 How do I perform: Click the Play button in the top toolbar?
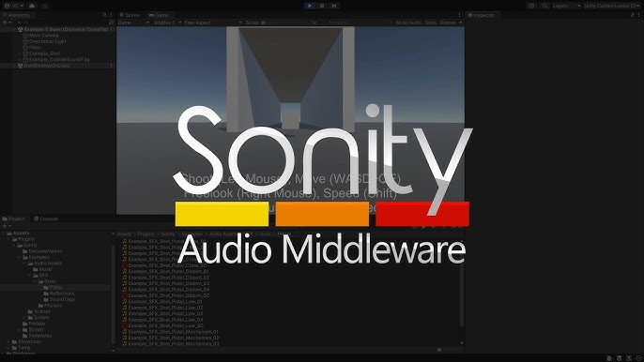pyautogui.click(x=310, y=6)
